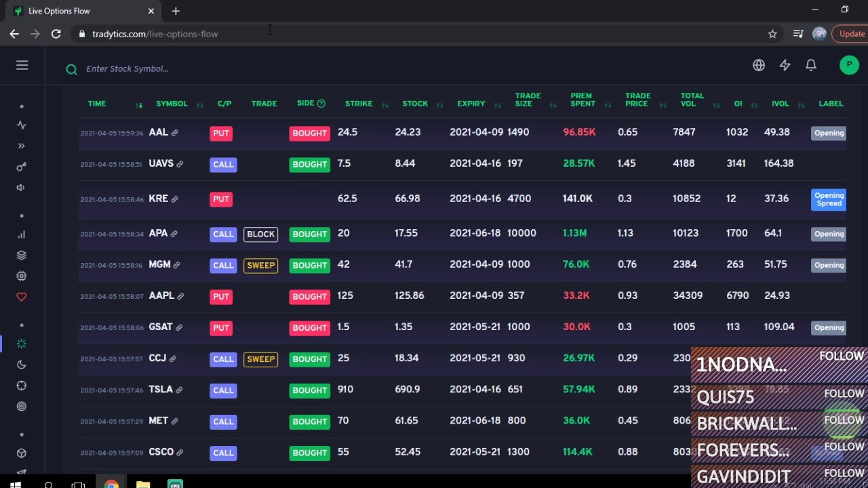The height and width of the screenshot is (488, 868).
Task: Click the speaker icon in sidebar
Action: [x=22, y=188]
